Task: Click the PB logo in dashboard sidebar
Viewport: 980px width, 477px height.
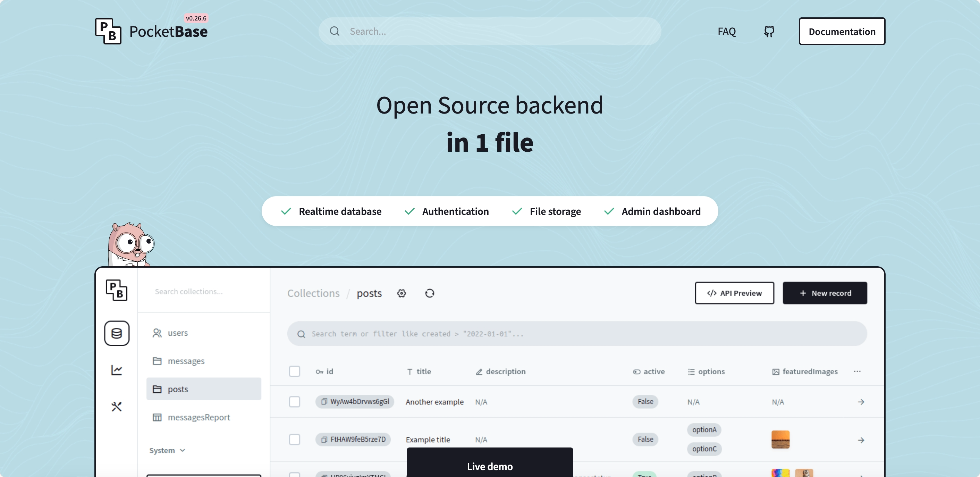Action: coord(116,291)
